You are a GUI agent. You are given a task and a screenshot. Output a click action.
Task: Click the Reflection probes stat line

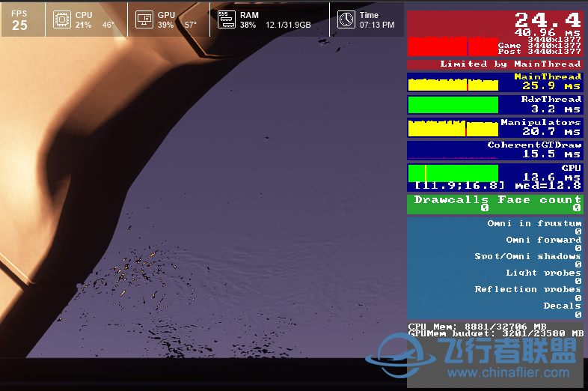(527, 289)
